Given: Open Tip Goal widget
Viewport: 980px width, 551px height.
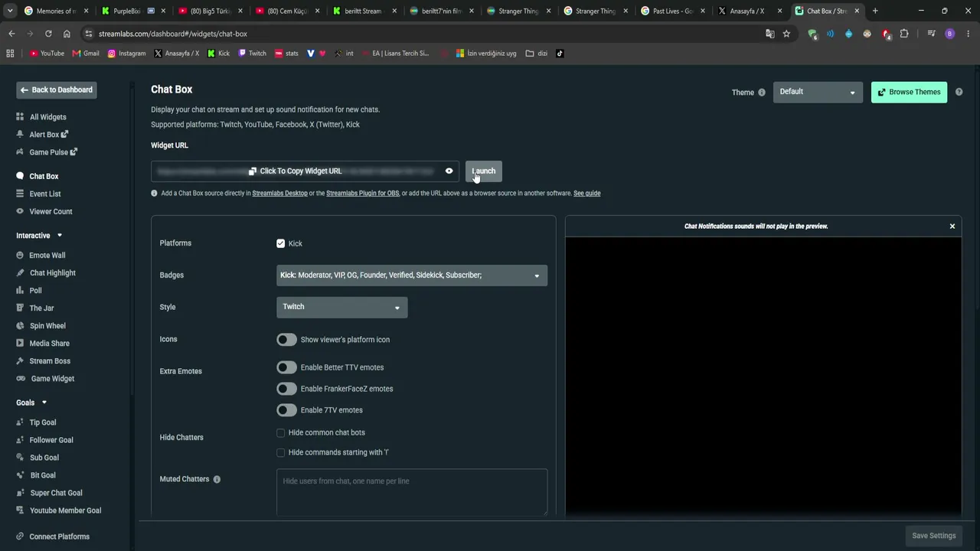Looking at the screenshot, I should pyautogui.click(x=36, y=422).
